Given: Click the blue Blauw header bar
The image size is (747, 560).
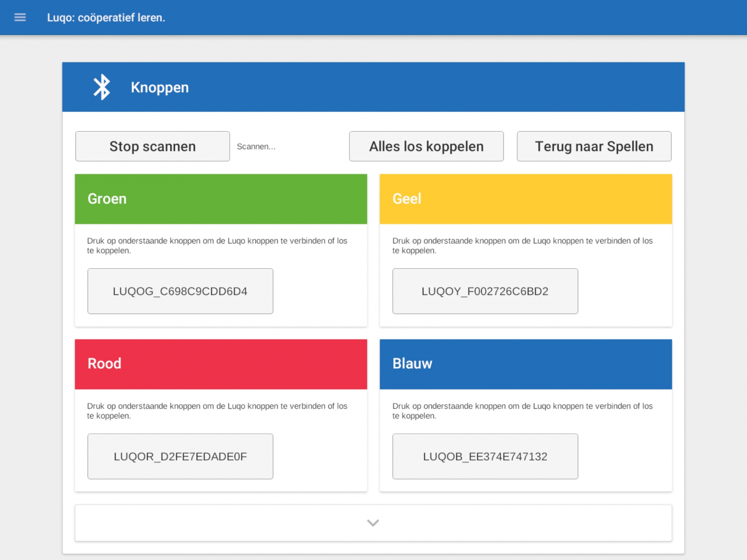Looking at the screenshot, I should click(525, 364).
